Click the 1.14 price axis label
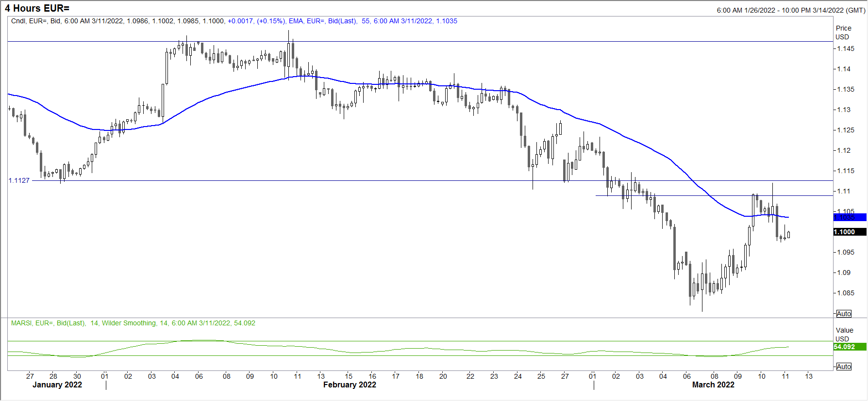 [844, 69]
